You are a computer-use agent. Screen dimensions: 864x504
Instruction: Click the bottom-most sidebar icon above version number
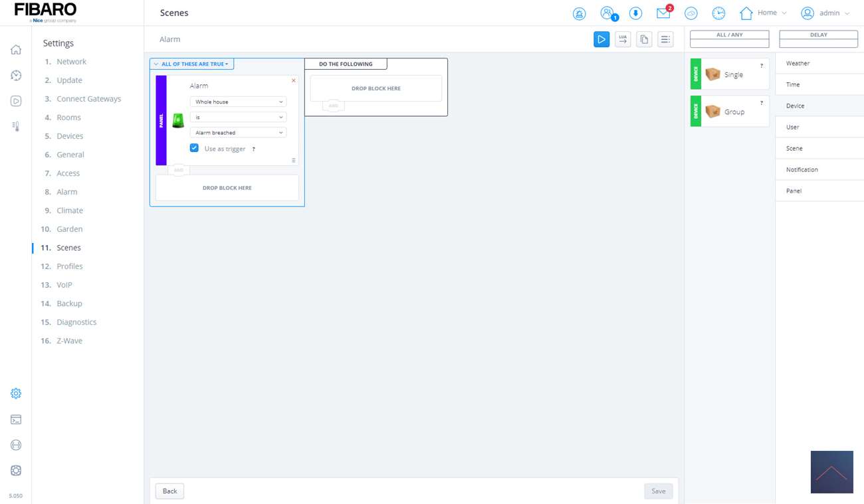(16, 470)
